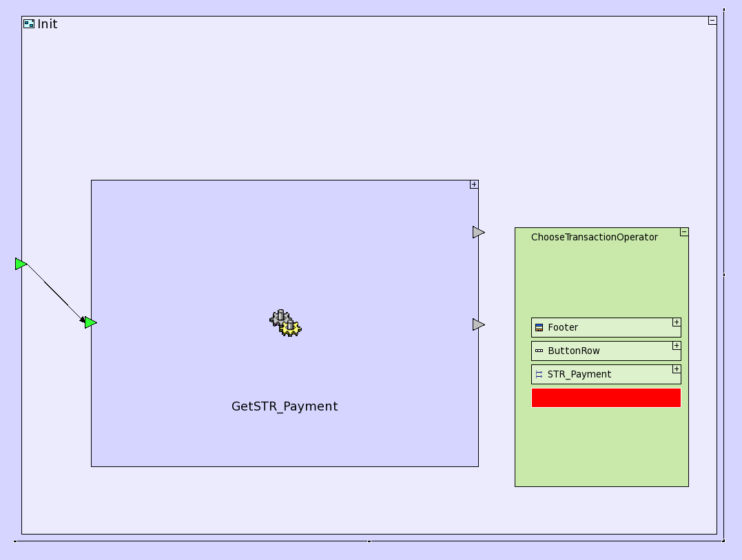Click the upper gray output port of GetSTR_Payment
The image size is (742, 560).
(478, 233)
